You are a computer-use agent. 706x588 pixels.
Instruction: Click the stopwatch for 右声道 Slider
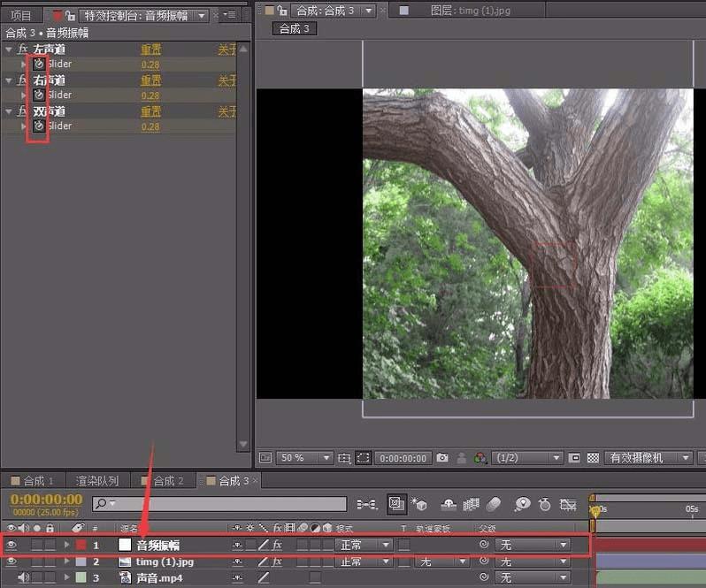tap(38, 95)
